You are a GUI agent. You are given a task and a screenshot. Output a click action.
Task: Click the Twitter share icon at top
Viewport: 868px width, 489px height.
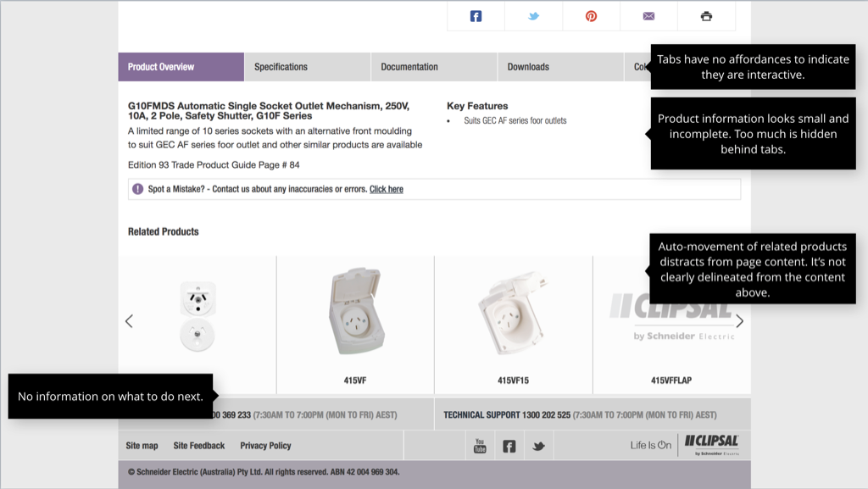(533, 16)
